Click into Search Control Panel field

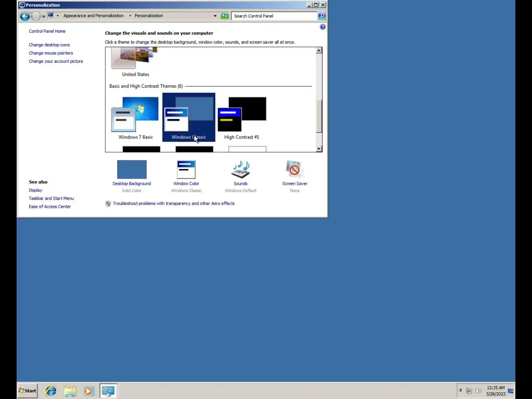pos(274,16)
